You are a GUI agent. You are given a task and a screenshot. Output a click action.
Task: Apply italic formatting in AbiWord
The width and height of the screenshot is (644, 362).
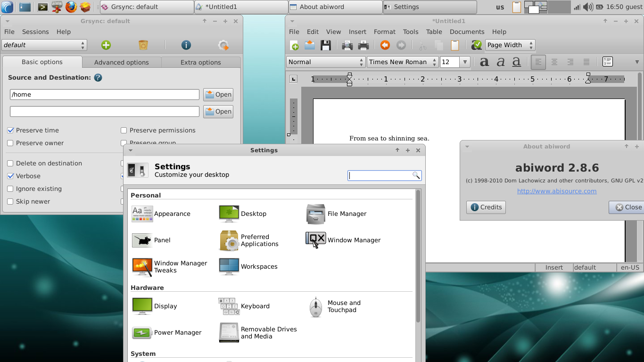coord(501,62)
